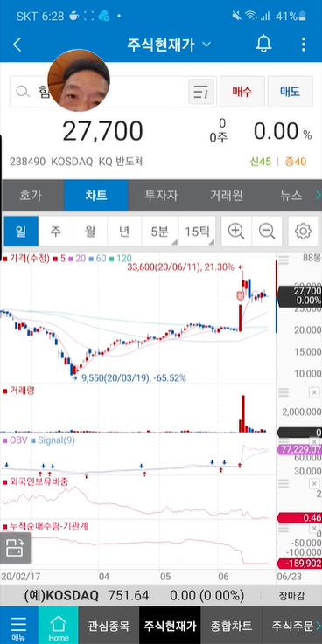Viewport: 322px width, 644px height.
Task: Tap the 매도 sell button
Action: [290, 91]
